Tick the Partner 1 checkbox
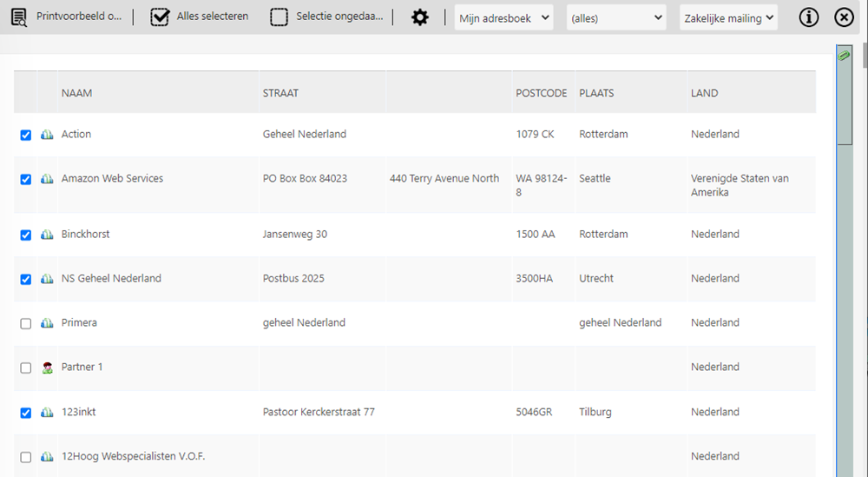This screenshot has width=868, height=477. pos(25,368)
